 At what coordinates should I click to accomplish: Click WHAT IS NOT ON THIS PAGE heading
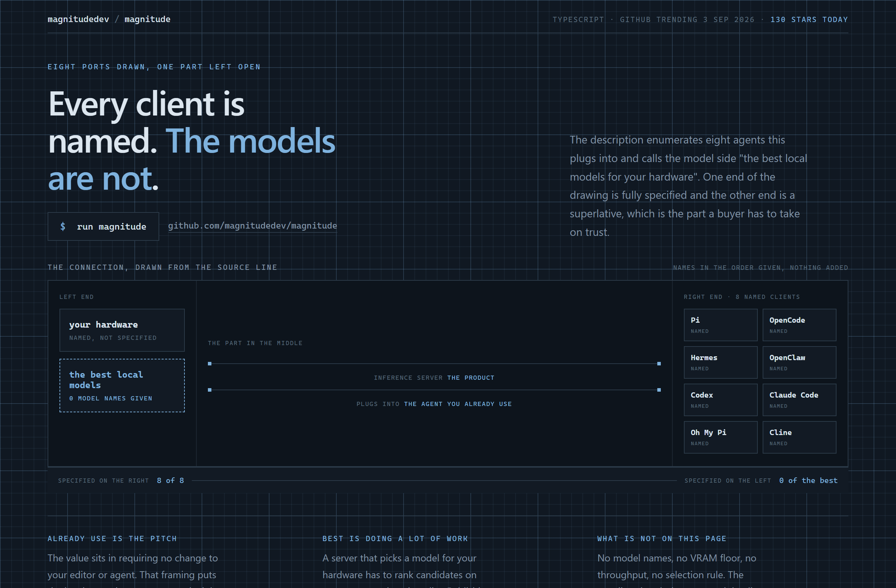coord(662,538)
